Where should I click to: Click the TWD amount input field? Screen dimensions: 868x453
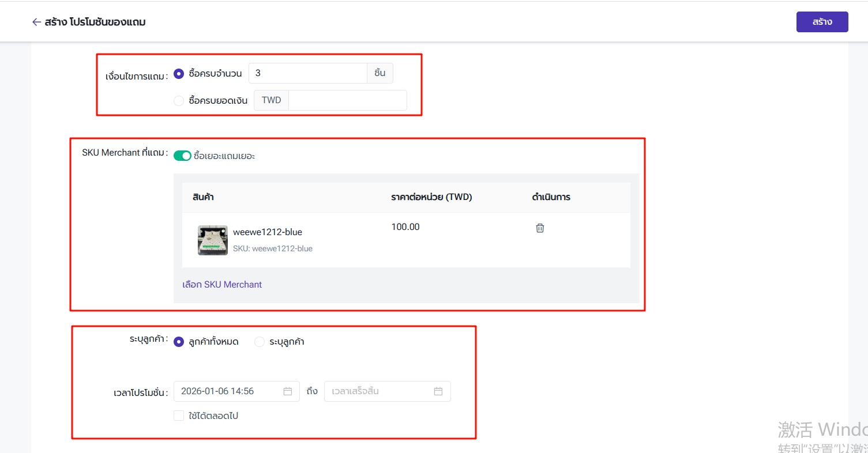[x=347, y=100]
